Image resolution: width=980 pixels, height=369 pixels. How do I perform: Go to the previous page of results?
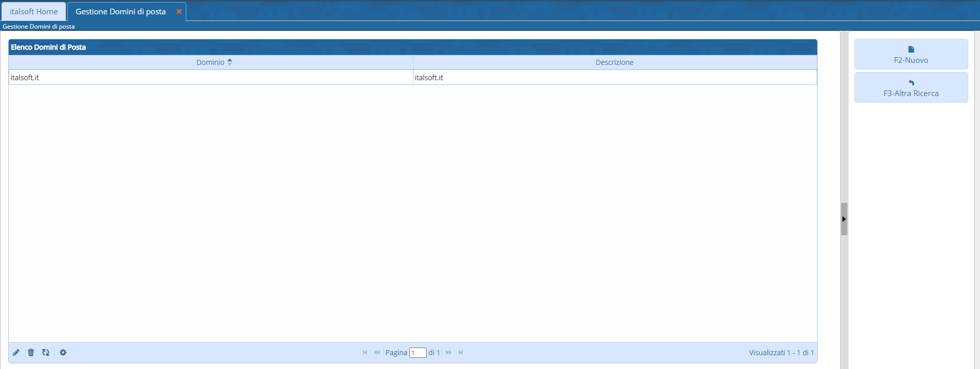[377, 353]
